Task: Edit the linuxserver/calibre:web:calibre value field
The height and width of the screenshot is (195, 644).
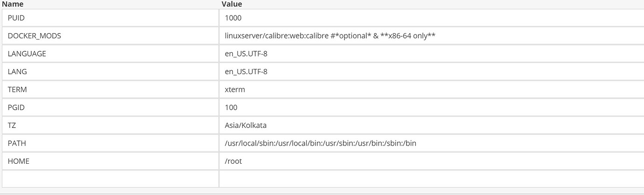Action: (x=432, y=35)
